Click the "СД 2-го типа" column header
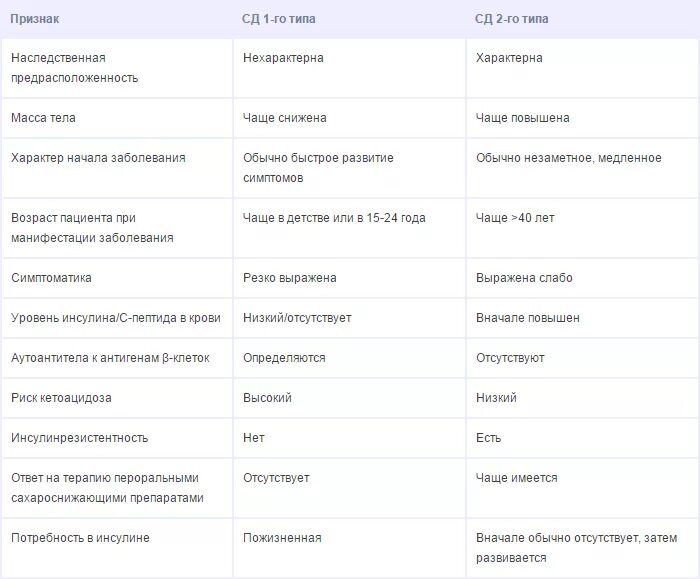 (511, 19)
